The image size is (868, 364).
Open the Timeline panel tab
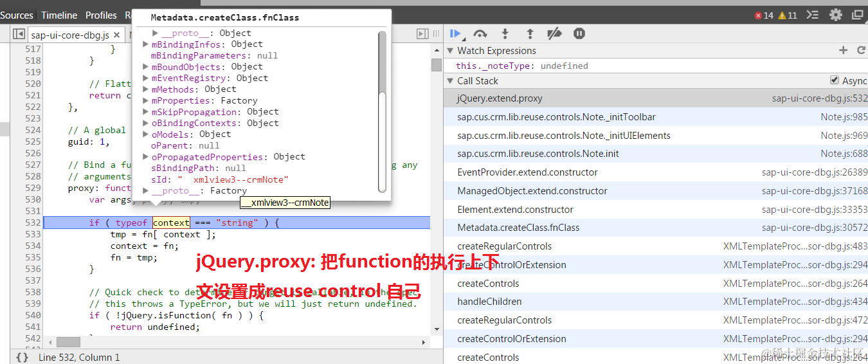59,15
